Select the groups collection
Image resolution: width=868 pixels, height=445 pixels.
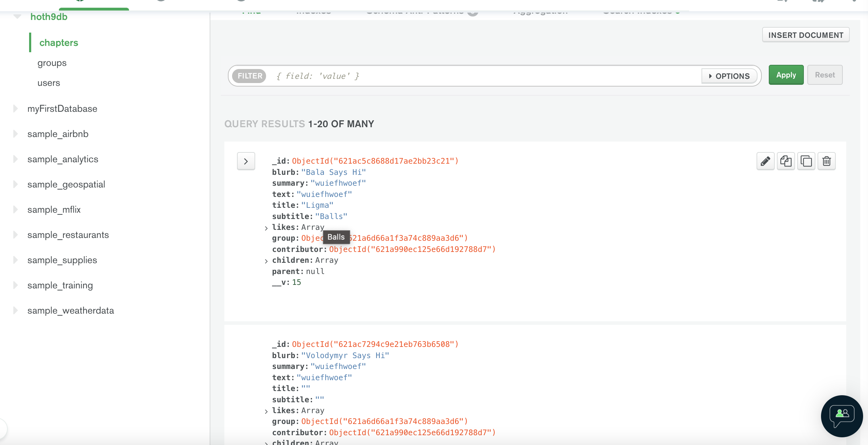tap(52, 63)
